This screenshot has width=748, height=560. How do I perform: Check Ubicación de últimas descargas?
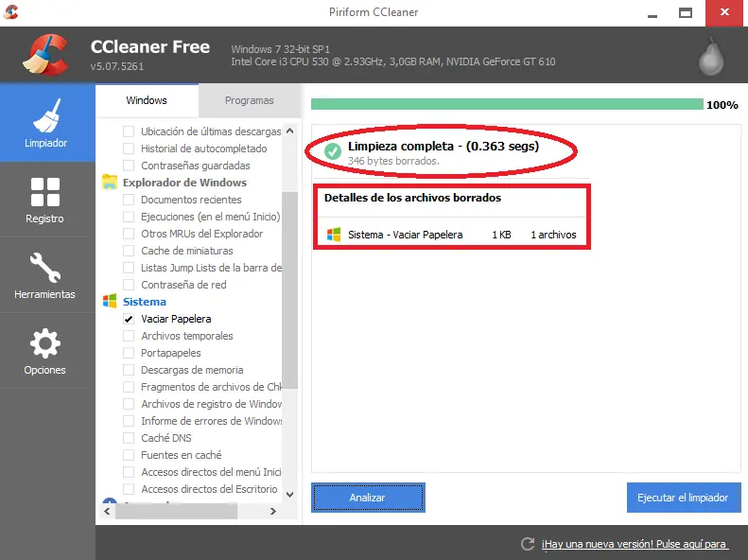(x=129, y=131)
